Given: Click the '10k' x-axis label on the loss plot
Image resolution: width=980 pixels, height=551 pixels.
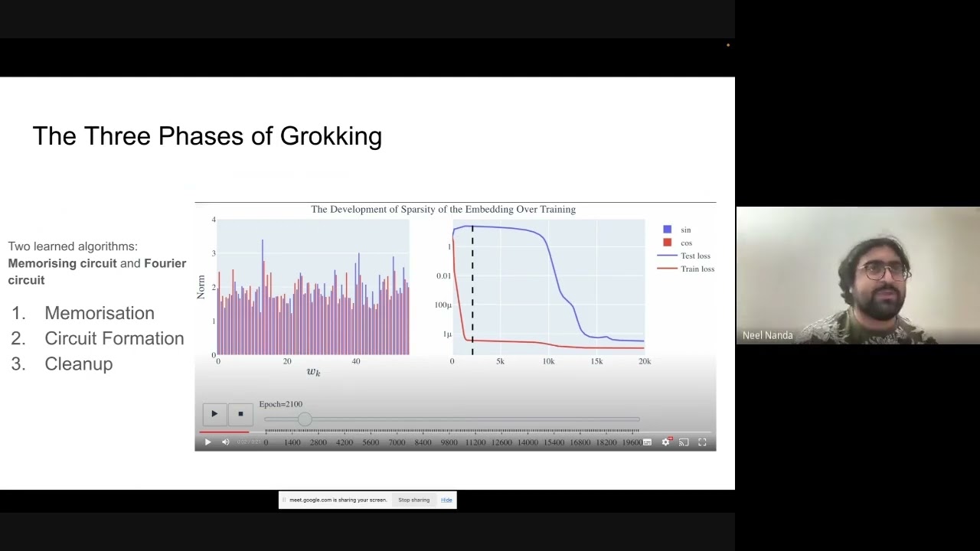Looking at the screenshot, I should click(548, 361).
